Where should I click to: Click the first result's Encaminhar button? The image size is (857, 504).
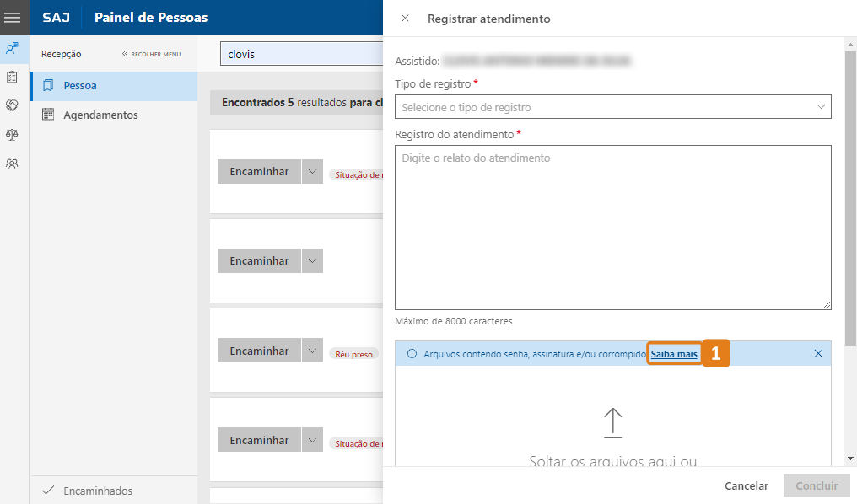[x=259, y=171]
